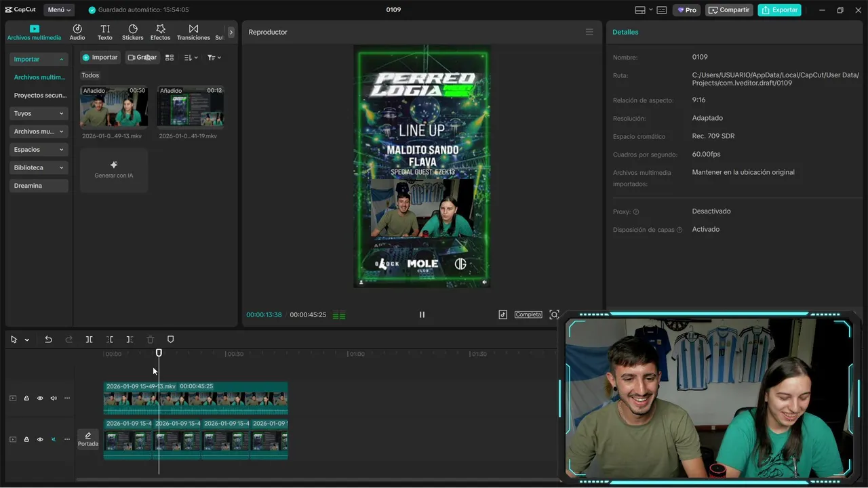The image size is (868, 488).
Task: Click the Compartir button
Action: click(729, 10)
